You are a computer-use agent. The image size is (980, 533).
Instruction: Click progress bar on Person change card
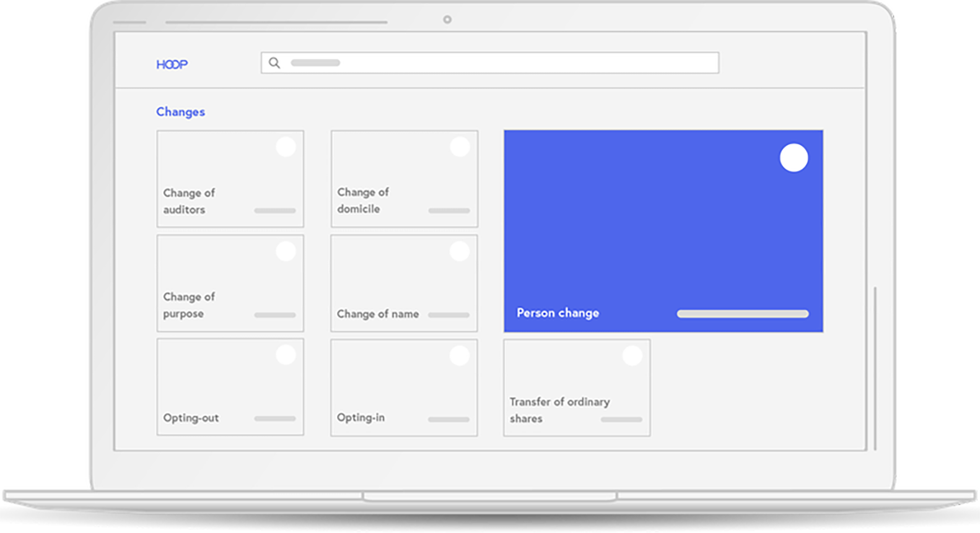[743, 314]
